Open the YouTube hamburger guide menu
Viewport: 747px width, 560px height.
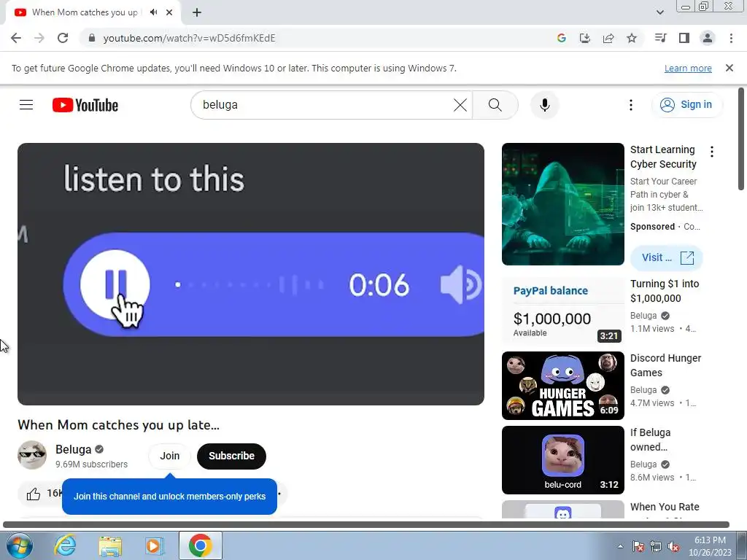(26, 105)
